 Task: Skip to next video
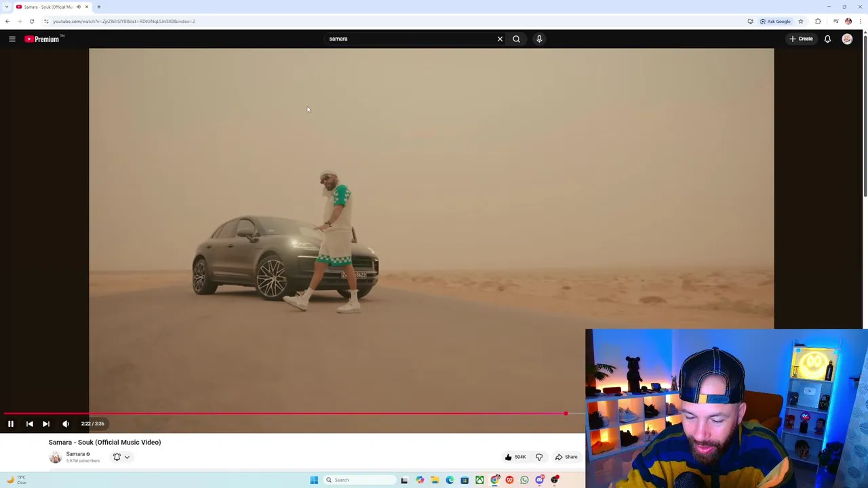(x=46, y=424)
